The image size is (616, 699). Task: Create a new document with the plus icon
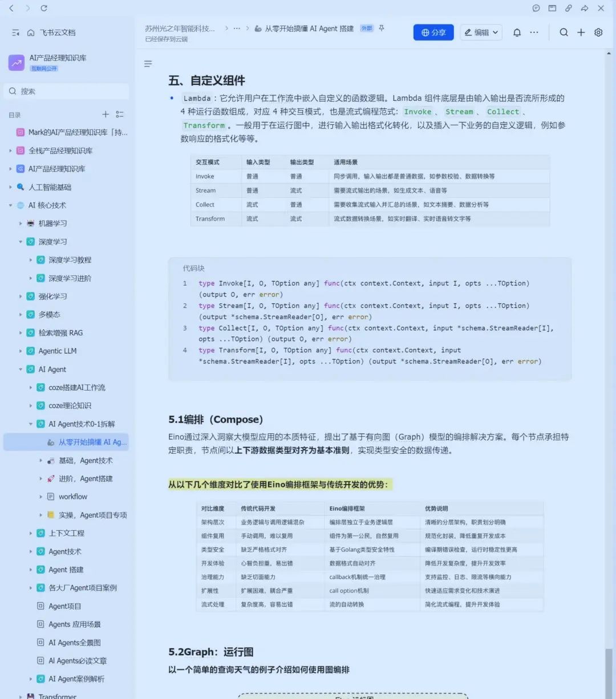581,32
